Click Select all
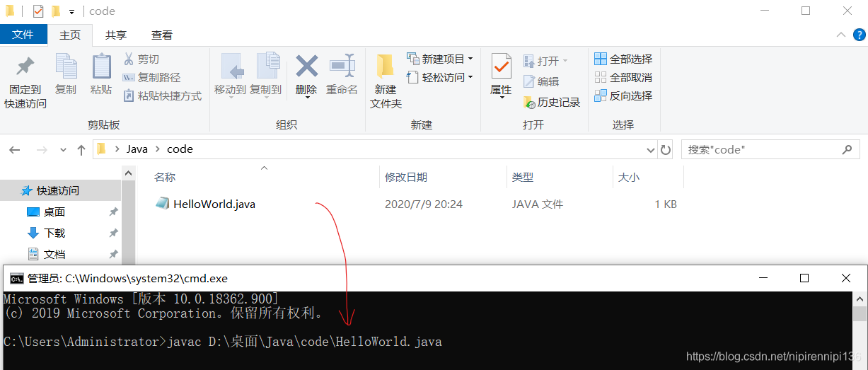Viewport: 868px width, 370px height. [623, 59]
